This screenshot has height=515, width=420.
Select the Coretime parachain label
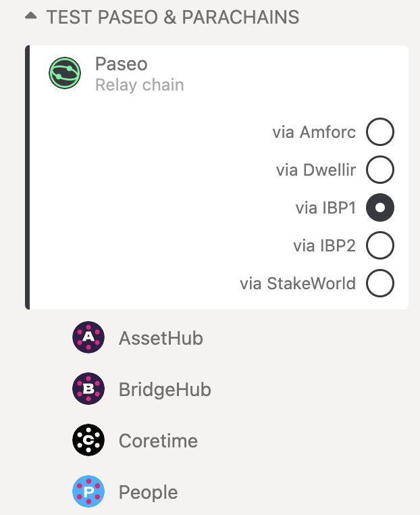[158, 441]
